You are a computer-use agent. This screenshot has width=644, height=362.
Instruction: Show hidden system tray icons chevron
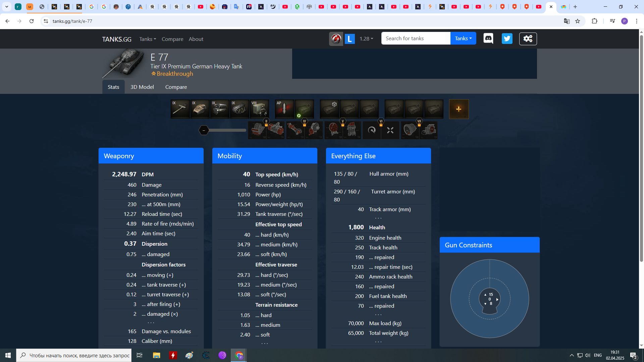pyautogui.click(x=572, y=355)
